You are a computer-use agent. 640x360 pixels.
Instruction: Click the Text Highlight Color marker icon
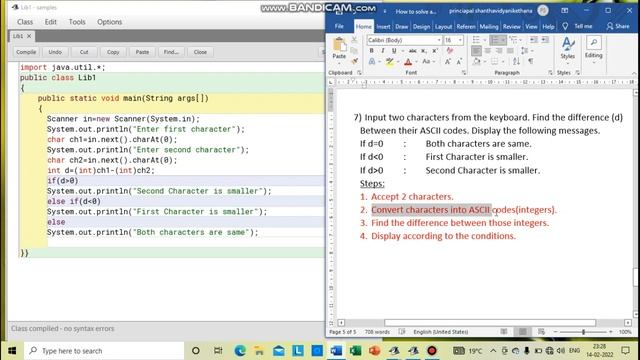[x=390, y=62]
